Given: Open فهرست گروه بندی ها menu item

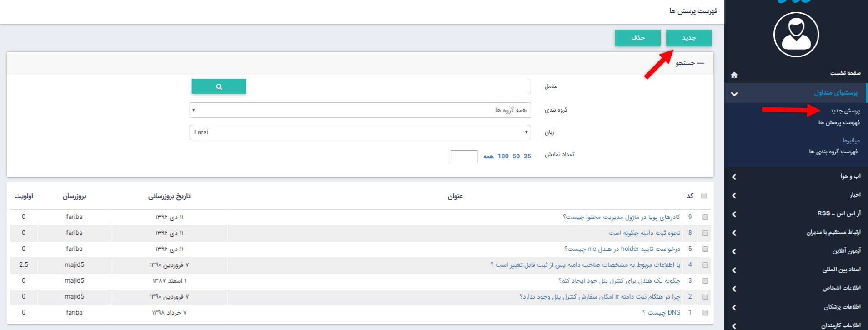Looking at the screenshot, I should (x=833, y=152).
